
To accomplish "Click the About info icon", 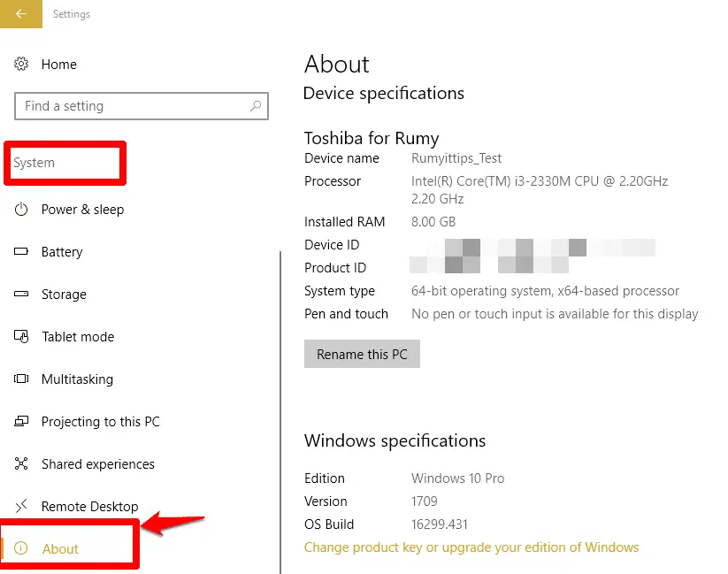I will coord(21,548).
